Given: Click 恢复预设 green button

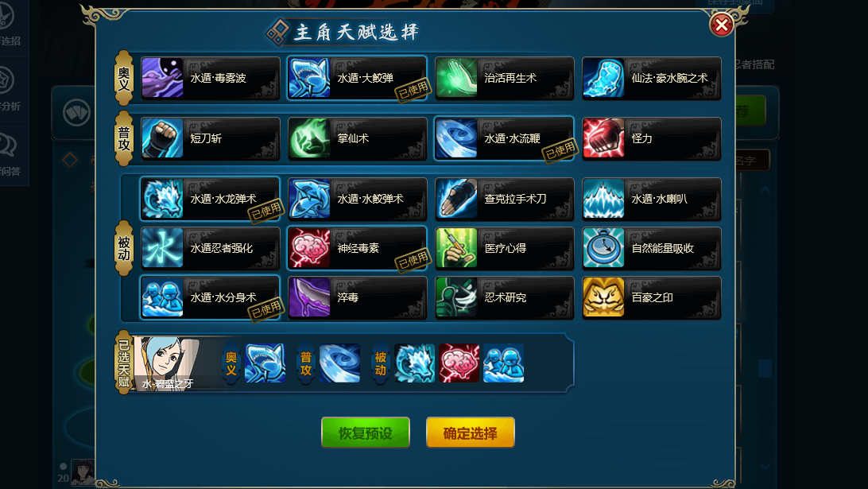Looking at the screenshot, I should (x=366, y=433).
